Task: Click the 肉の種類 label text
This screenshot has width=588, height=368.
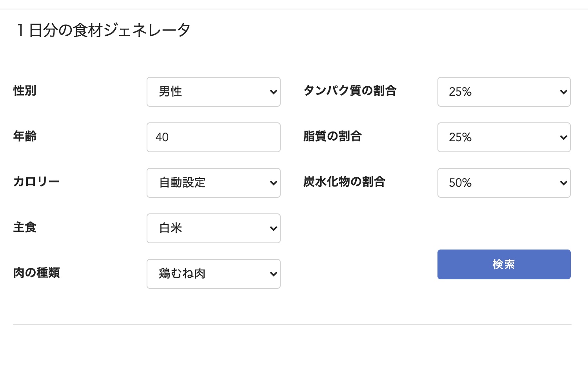Action: [x=36, y=273]
